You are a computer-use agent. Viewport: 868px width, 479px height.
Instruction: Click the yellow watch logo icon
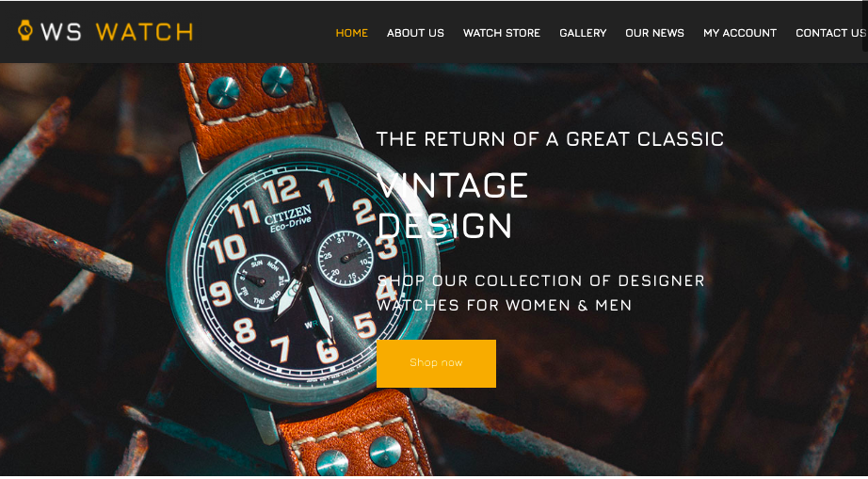tap(24, 30)
